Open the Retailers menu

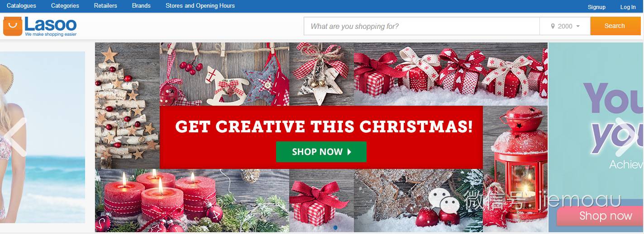tap(105, 6)
